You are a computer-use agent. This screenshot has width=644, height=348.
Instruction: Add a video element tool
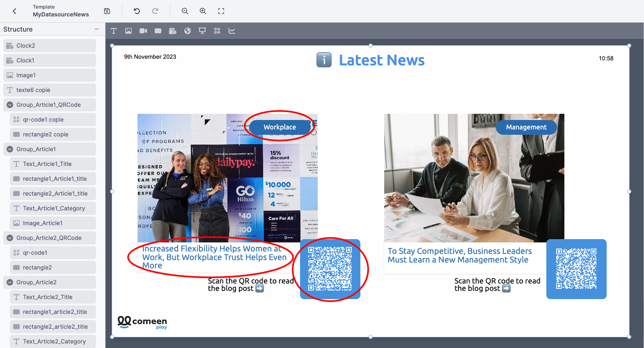(143, 31)
